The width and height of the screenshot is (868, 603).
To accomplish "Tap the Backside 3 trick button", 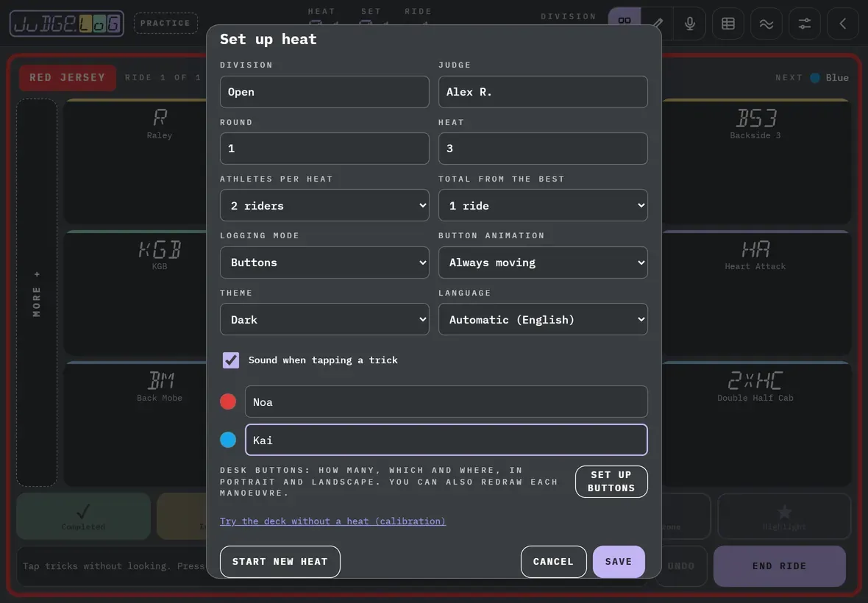I will 755,162.
